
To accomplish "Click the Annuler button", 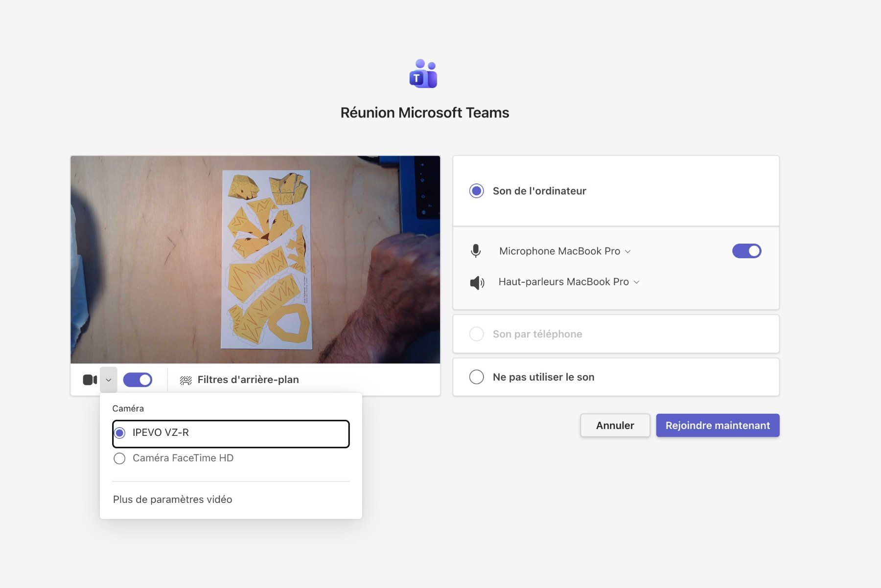I will (615, 426).
